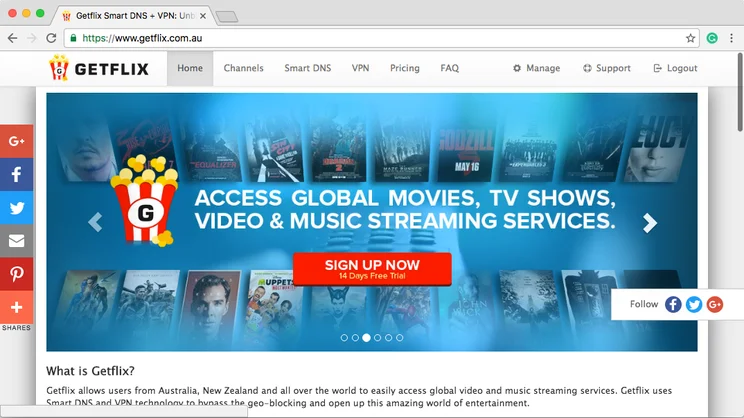Select the last carousel slide dot
744x418 pixels.
point(400,338)
